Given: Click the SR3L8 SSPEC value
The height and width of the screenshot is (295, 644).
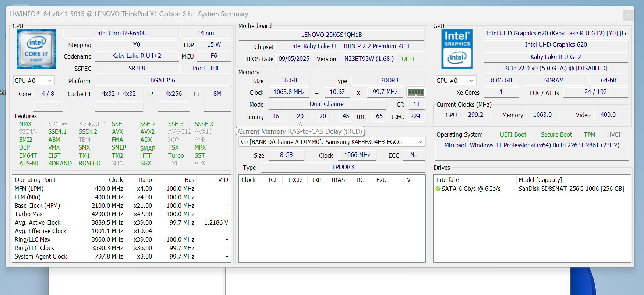Looking at the screenshot, I should 137,68.
